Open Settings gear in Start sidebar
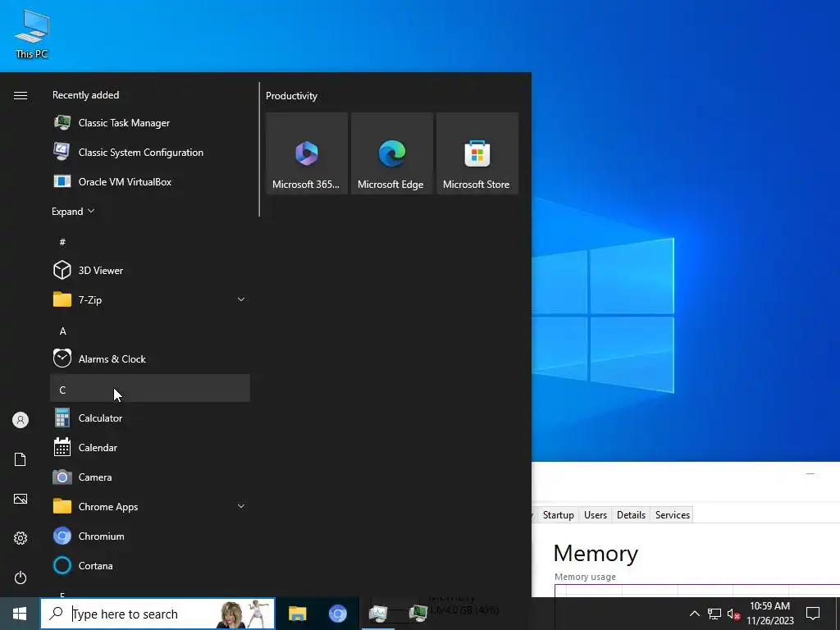840x630 pixels. [x=21, y=538]
